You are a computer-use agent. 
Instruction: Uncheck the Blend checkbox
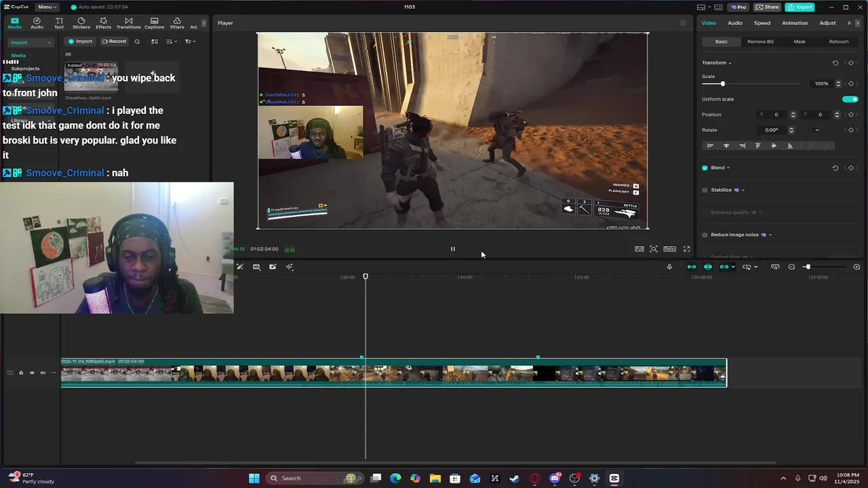(x=705, y=168)
